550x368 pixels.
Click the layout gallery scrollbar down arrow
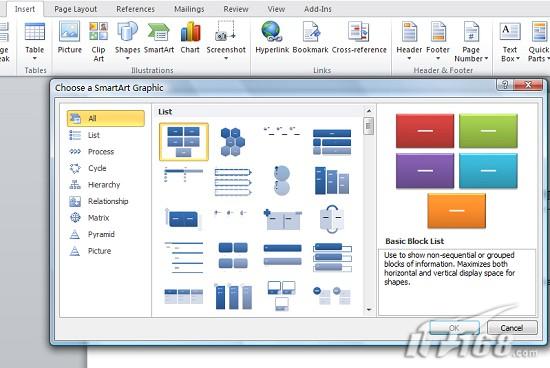pos(369,310)
